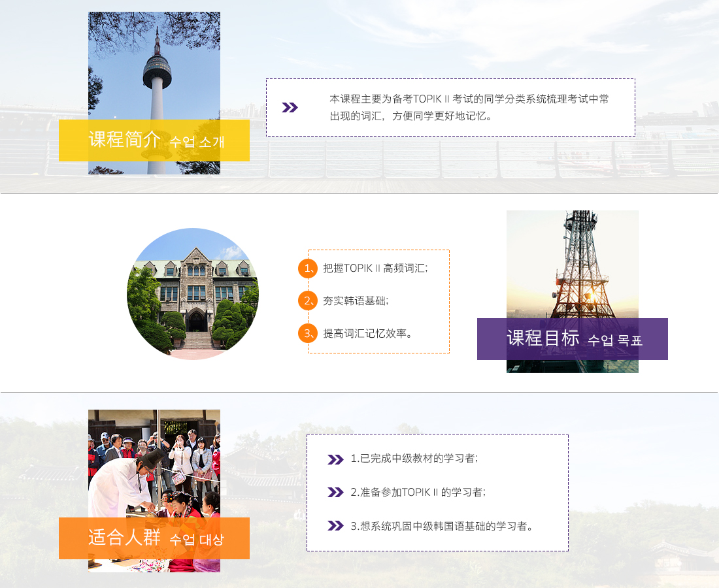Viewport: 719px width, 588px height.
Task: Click the 提高词汇记忆效率 goal text
Action: tap(368, 333)
